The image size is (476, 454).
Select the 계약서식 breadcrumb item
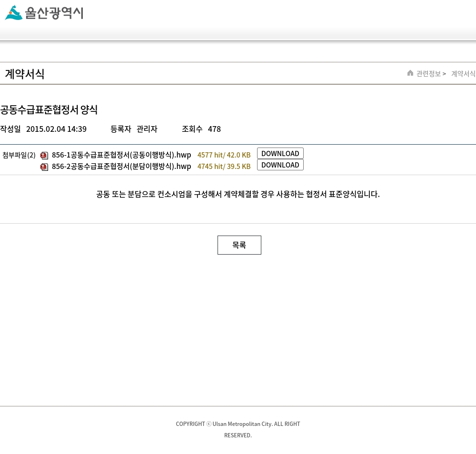pyautogui.click(x=463, y=73)
